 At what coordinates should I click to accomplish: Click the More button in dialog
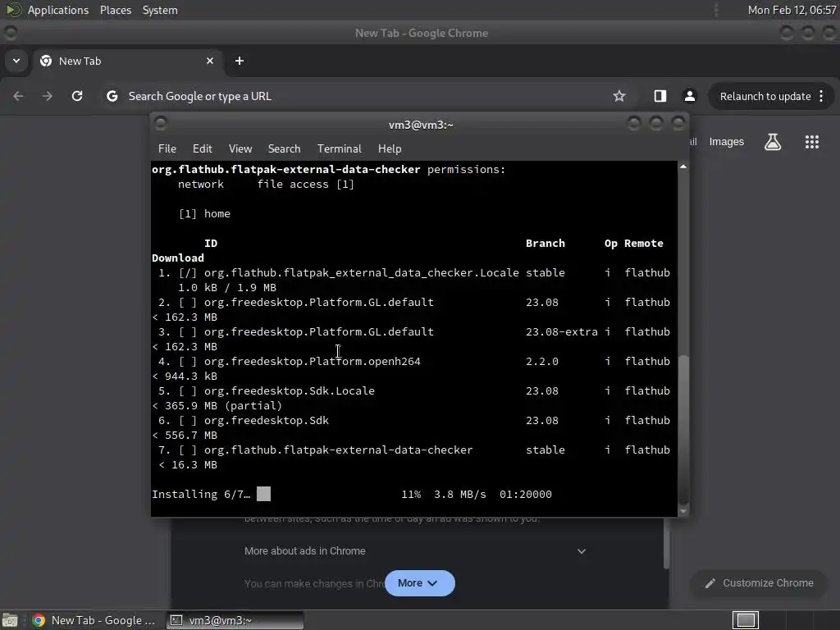point(419,583)
